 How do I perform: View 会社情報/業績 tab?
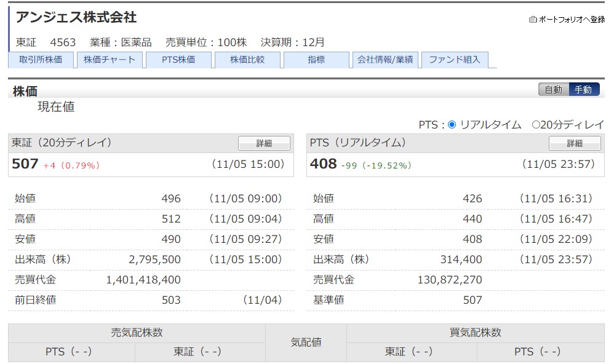click(385, 60)
